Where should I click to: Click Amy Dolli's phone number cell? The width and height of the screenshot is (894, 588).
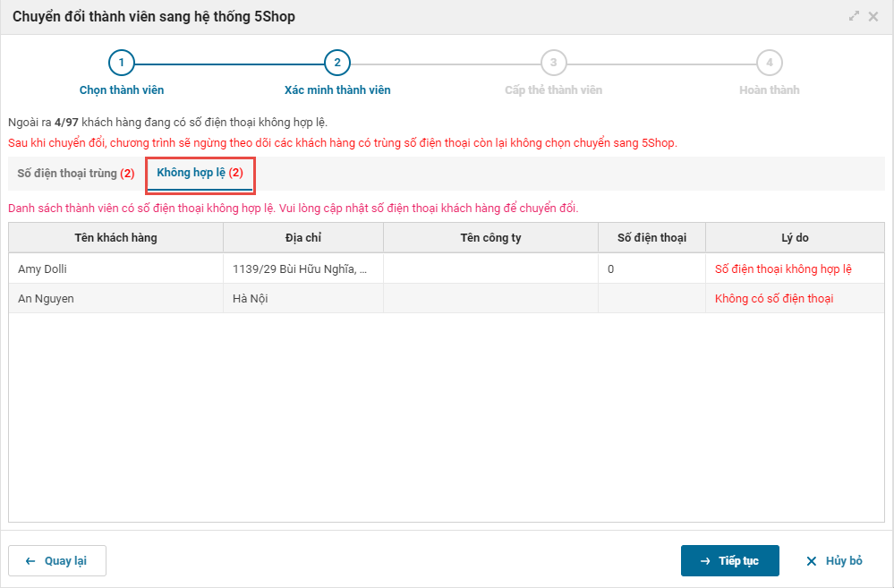click(651, 268)
